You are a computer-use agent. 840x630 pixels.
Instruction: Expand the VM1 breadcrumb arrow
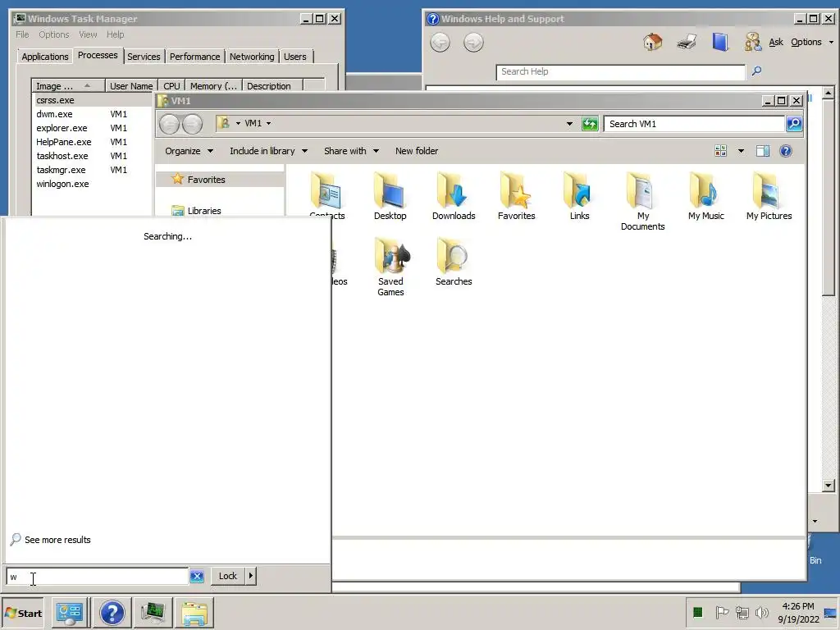point(268,123)
